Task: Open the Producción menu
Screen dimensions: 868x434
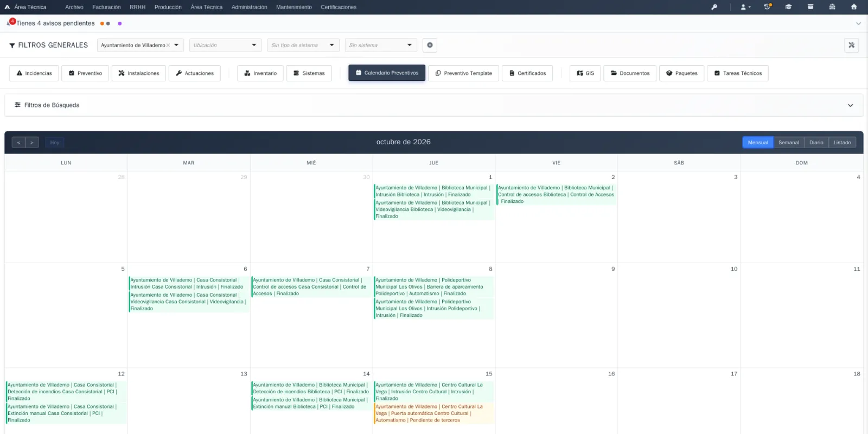Action: [x=168, y=7]
